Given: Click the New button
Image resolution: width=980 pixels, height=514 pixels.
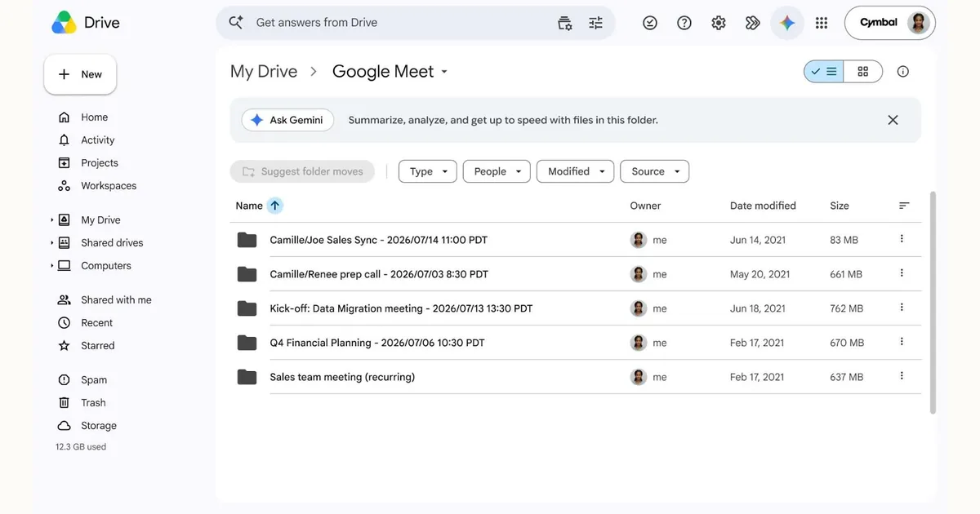Looking at the screenshot, I should coord(80,74).
